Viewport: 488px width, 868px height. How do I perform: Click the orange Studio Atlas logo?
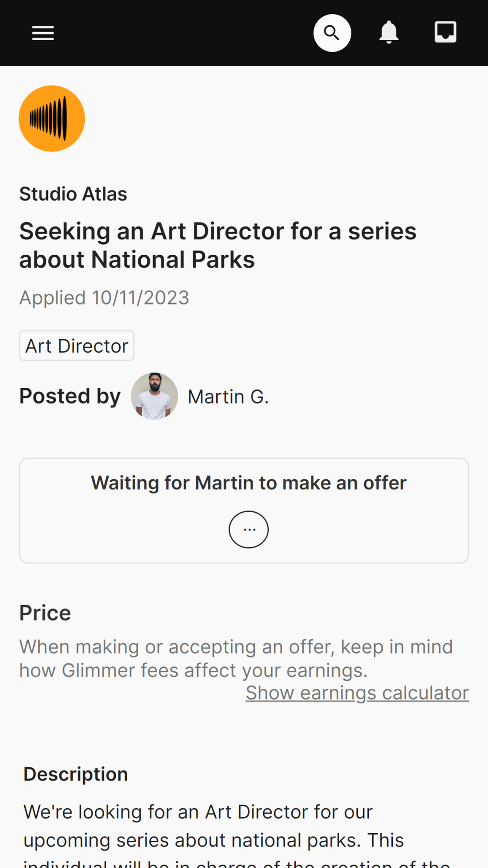[x=52, y=119]
